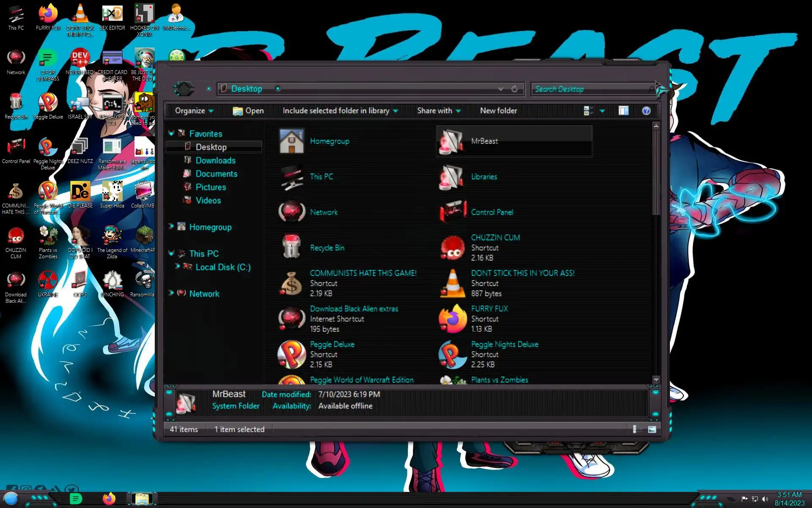
Task: Collapse the Favorites tree section
Action: coord(171,133)
